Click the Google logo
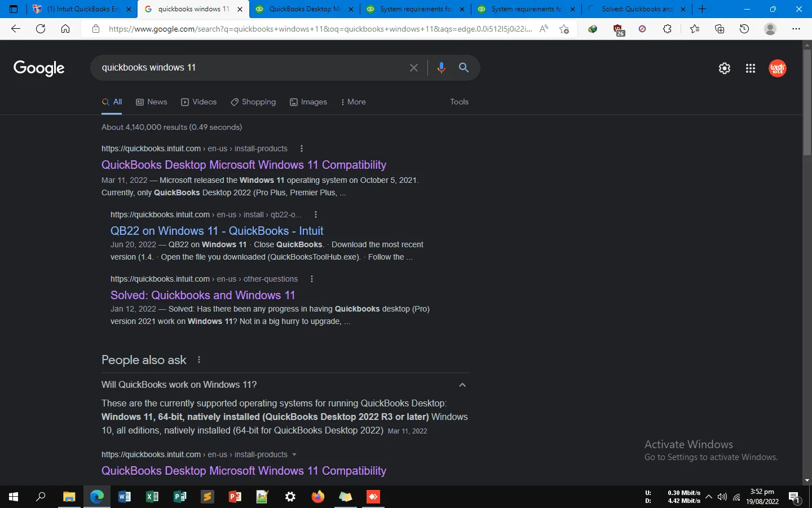Viewport: 812px width, 508px height. tap(39, 68)
